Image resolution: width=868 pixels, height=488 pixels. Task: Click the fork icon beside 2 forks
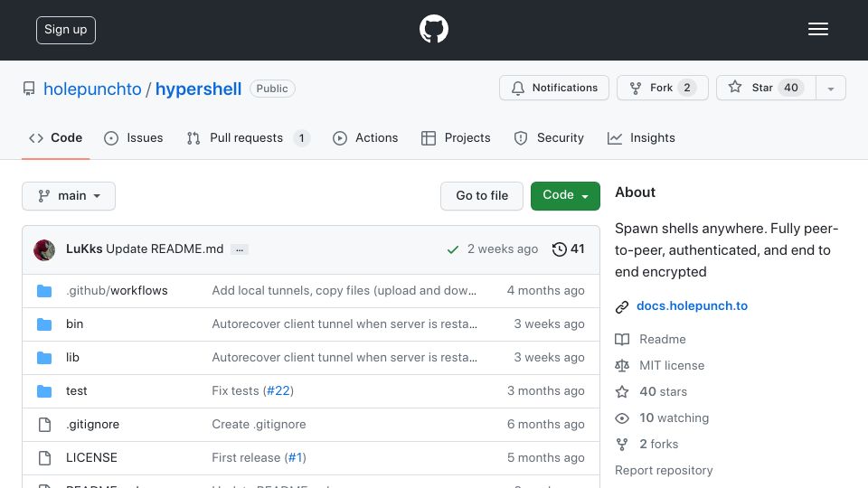click(x=622, y=445)
